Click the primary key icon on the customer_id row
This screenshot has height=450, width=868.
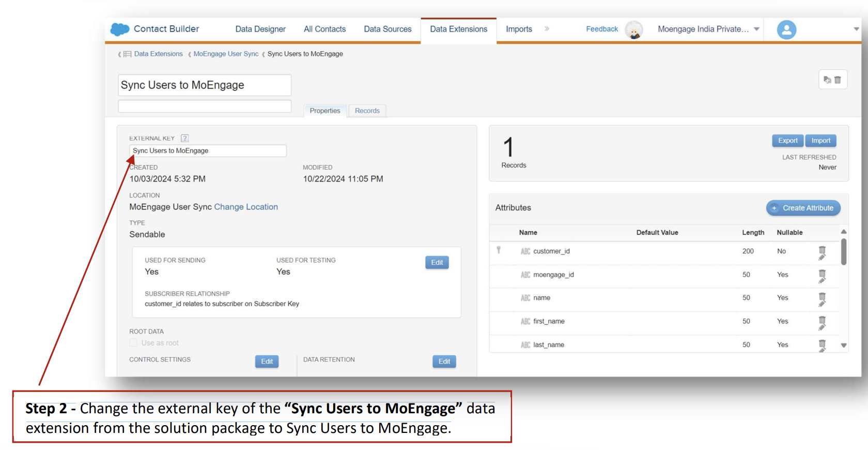click(x=499, y=250)
